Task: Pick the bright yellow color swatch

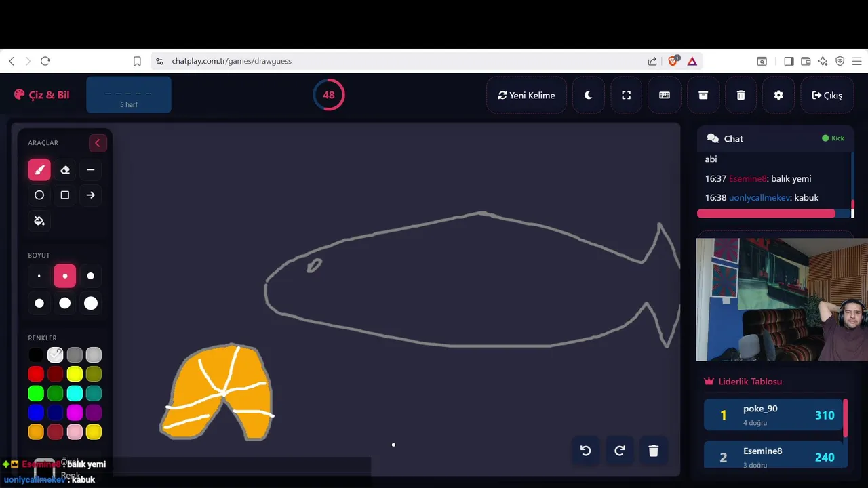Action: pyautogui.click(x=75, y=373)
